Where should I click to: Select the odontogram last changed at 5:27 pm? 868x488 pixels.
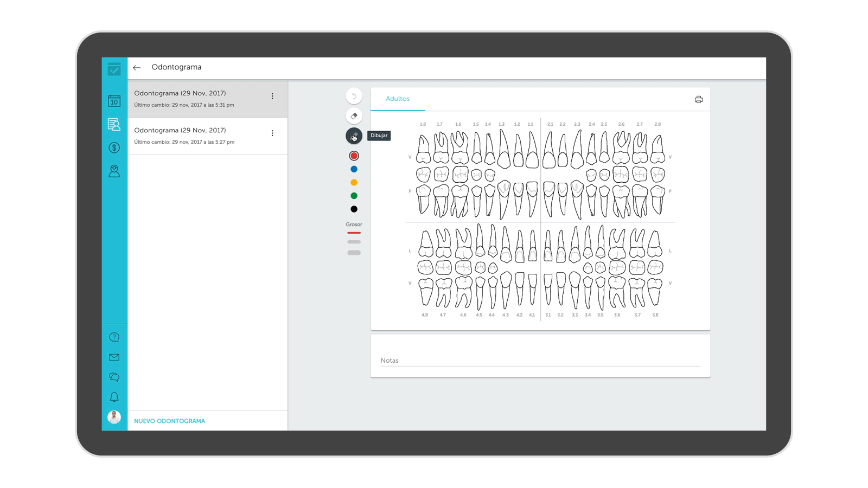click(x=208, y=136)
